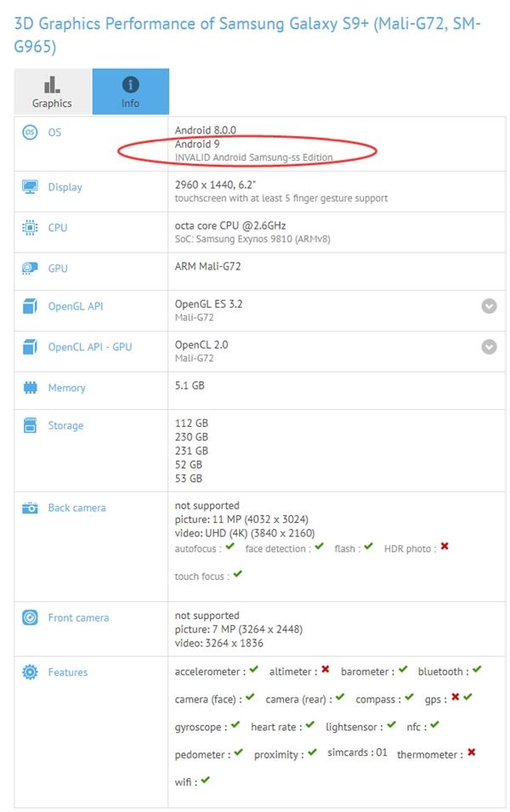Click the red cross next to HDR photo
This screenshot has height=812, width=510.
pos(445,547)
